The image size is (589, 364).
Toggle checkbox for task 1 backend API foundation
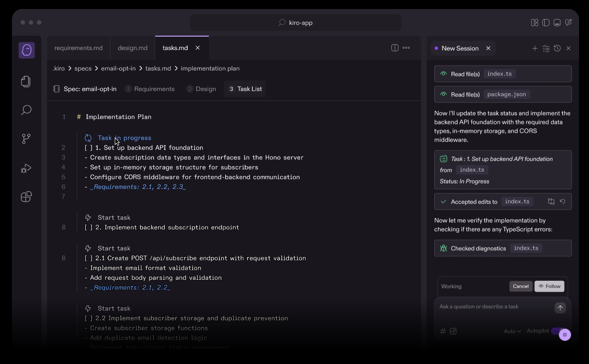click(89, 148)
